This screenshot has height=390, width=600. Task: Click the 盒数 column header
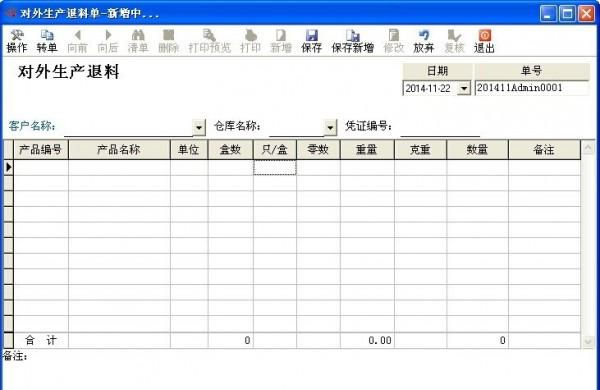(230, 150)
